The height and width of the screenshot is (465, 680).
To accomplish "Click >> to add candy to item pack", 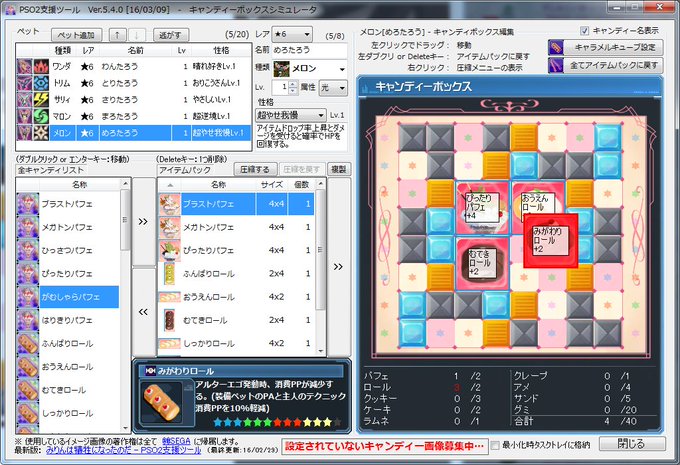I will [x=143, y=222].
